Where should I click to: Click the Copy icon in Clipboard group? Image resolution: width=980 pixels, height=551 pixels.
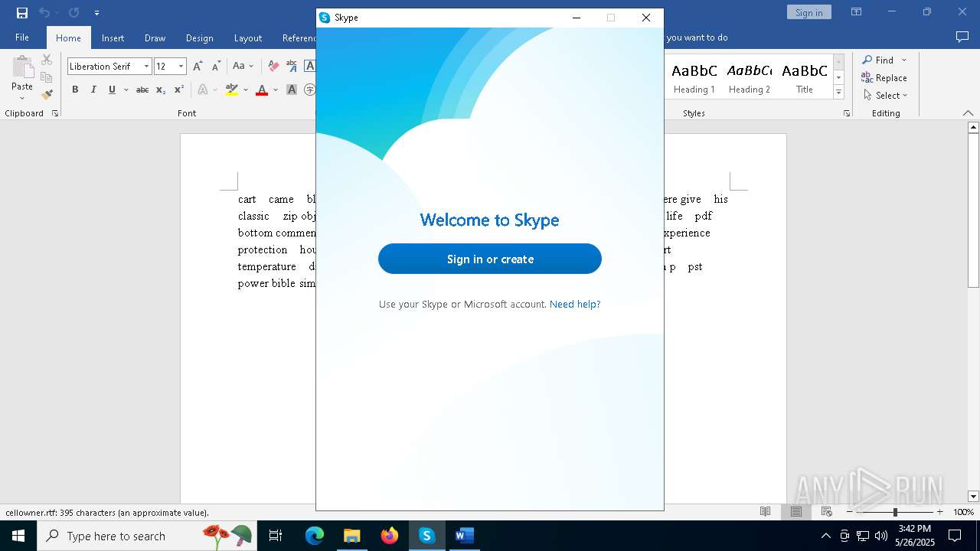click(47, 77)
